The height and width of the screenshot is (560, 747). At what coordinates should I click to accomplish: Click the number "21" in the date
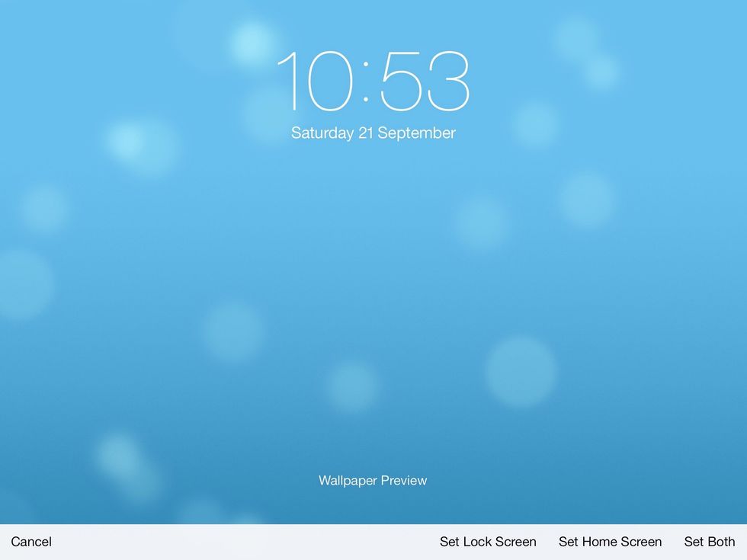[366, 133]
